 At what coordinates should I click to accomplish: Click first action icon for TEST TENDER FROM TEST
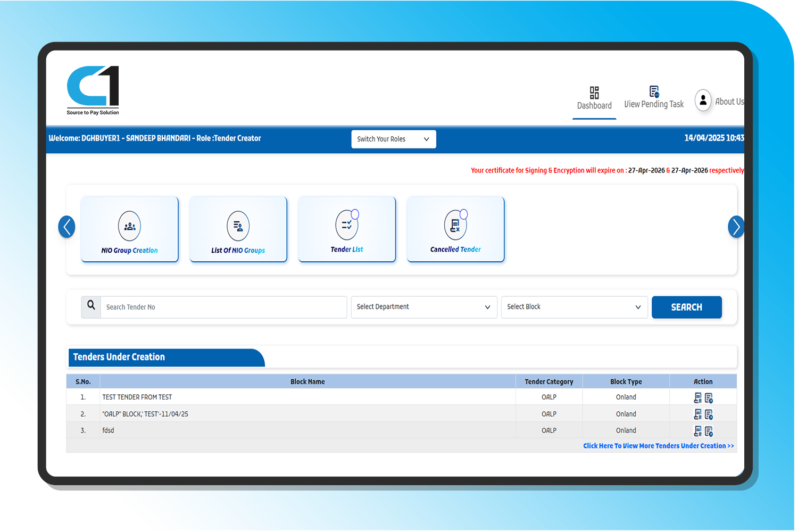697,398
